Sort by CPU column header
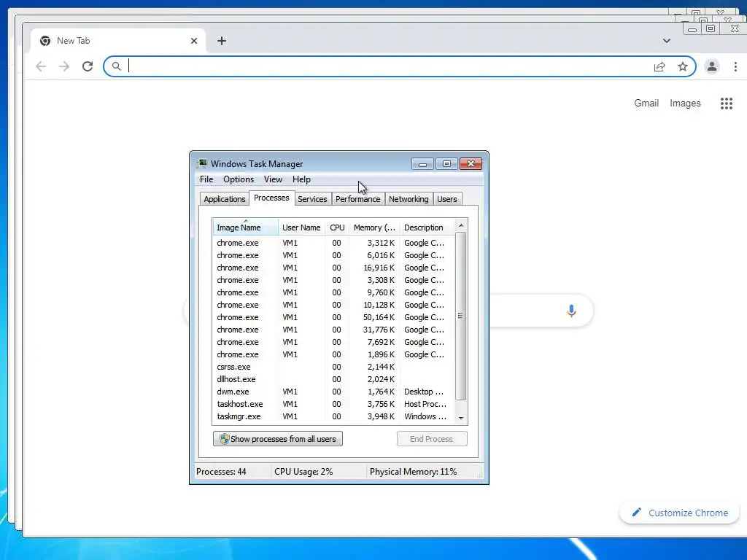Image resolution: width=747 pixels, height=560 pixels. (x=337, y=227)
